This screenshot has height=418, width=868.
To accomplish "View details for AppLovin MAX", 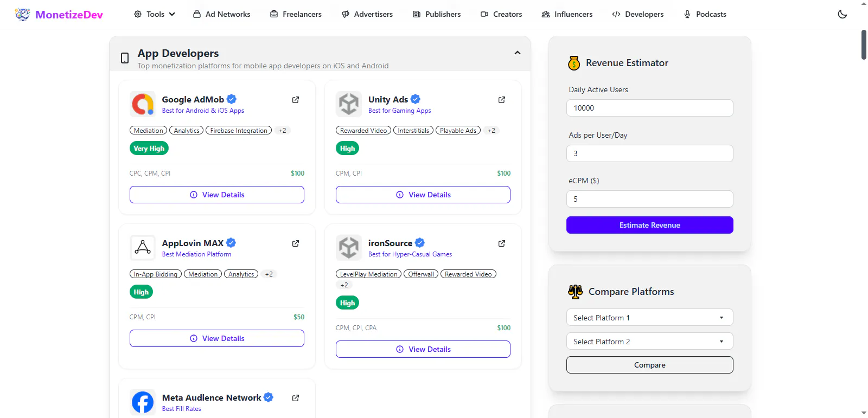I will (217, 338).
